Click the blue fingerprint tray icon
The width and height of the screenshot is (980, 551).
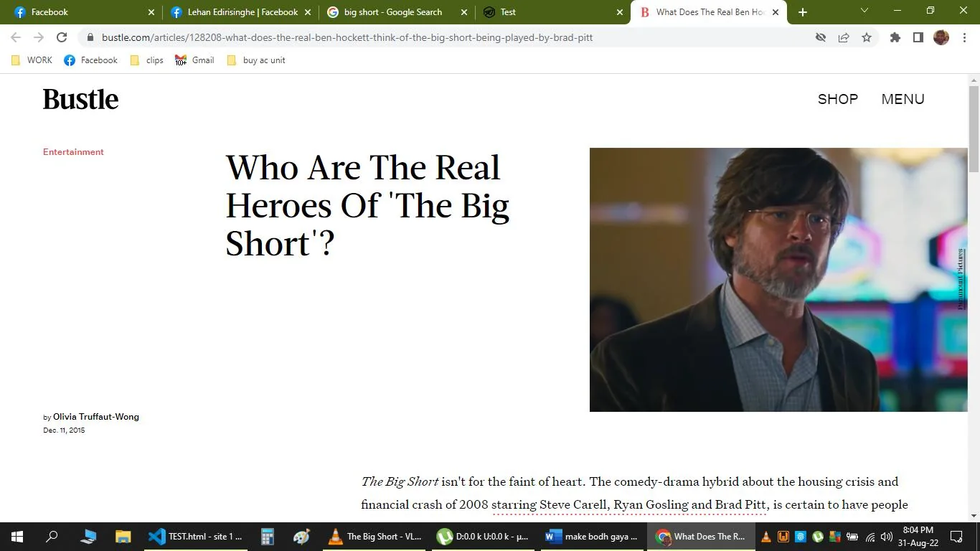[801, 537]
